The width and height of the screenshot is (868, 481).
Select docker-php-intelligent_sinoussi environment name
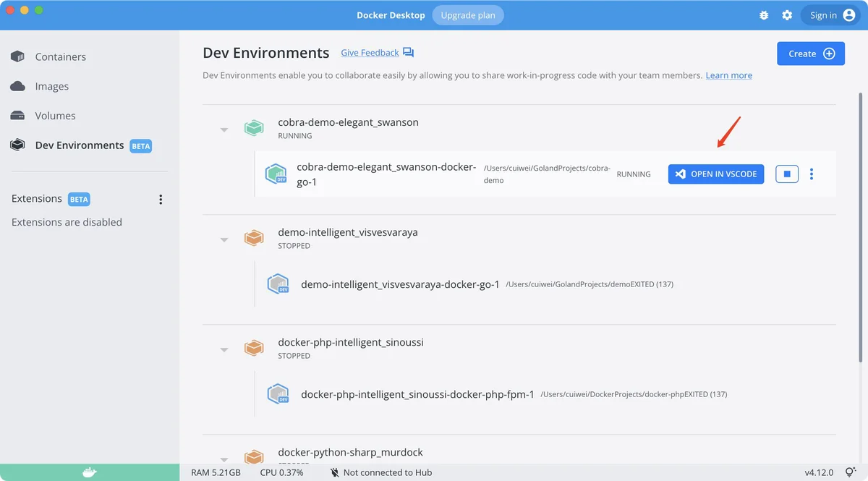click(351, 342)
